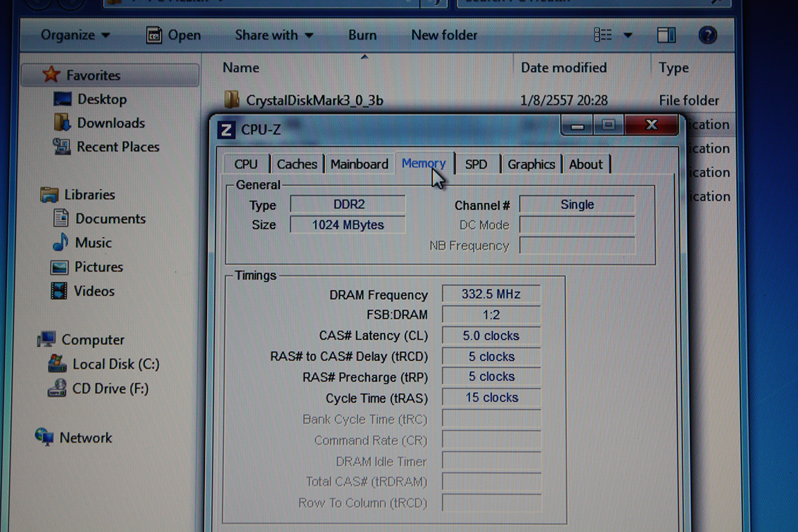Click the 15 clocks tRAS value
This screenshot has height=532, width=798.
(491, 398)
